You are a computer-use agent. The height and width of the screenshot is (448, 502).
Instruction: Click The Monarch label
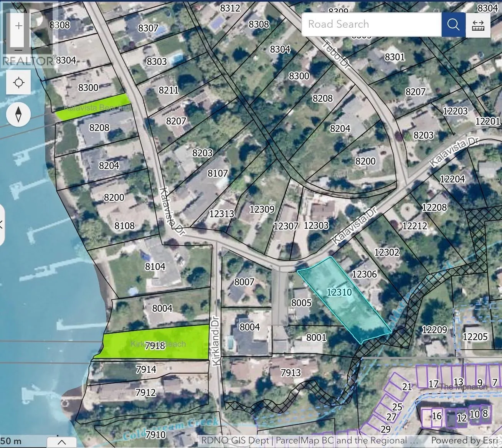coord(463,386)
